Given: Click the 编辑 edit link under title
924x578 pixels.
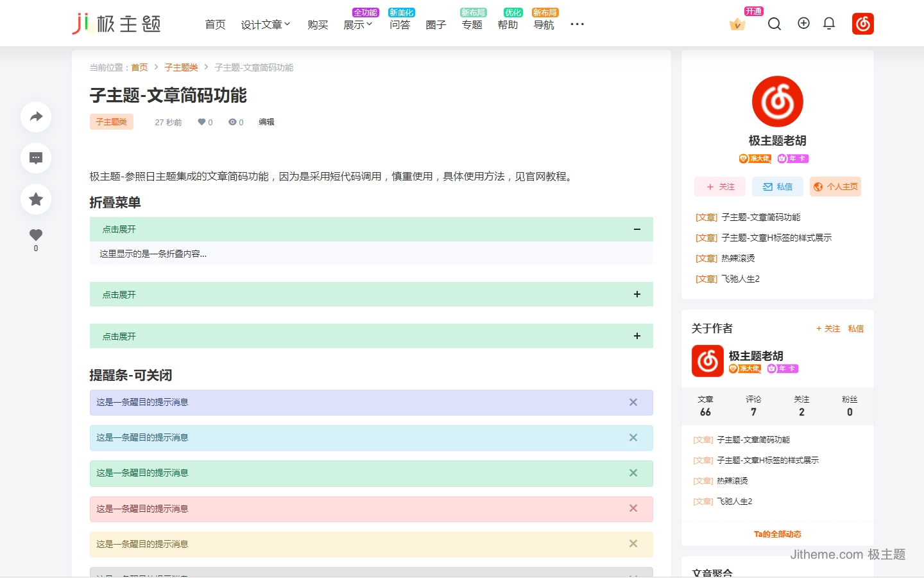Looking at the screenshot, I should pos(266,122).
